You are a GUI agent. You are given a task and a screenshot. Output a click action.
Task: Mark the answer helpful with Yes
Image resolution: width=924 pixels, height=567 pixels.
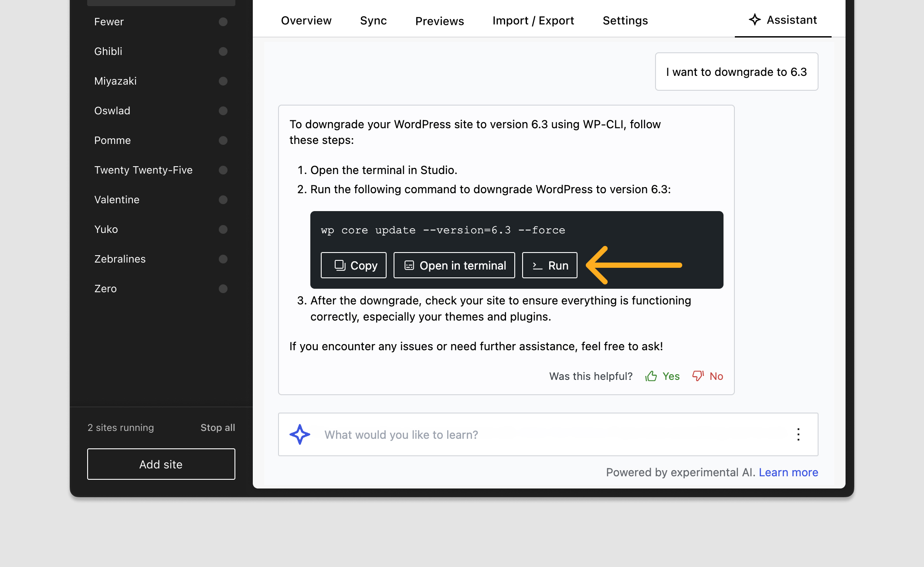coord(662,376)
